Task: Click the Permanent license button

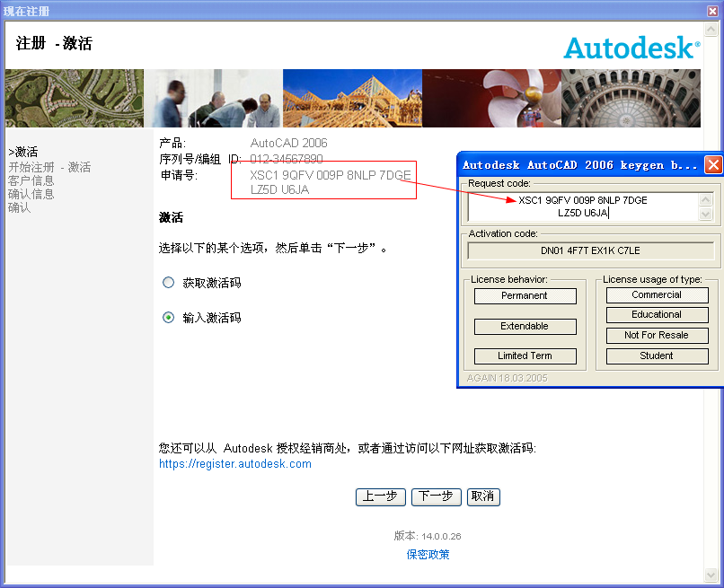Action: tap(525, 296)
